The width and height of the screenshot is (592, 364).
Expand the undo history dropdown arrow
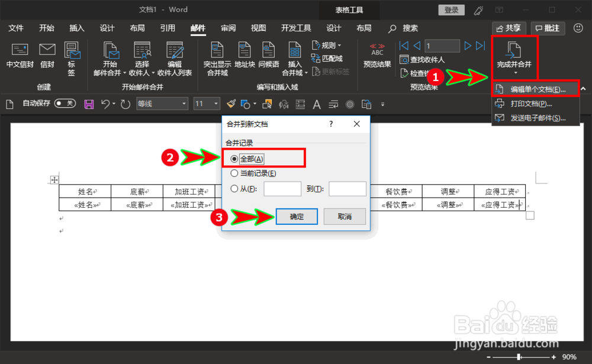[114, 104]
